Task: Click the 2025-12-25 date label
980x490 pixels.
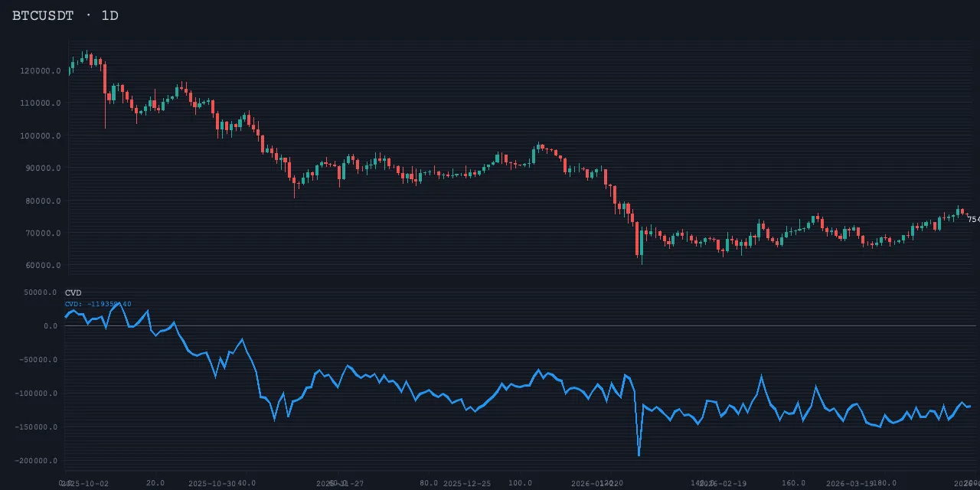Action: (467, 483)
